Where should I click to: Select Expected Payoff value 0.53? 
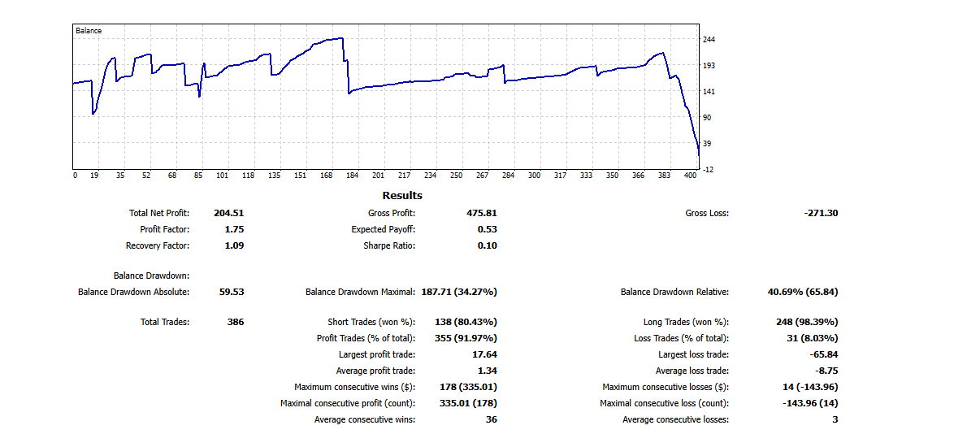(488, 230)
